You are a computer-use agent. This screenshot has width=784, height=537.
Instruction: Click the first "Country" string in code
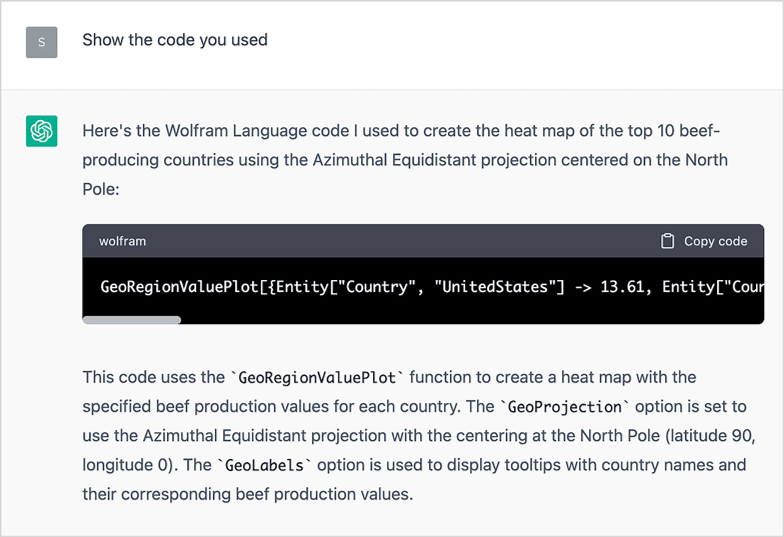point(382,287)
